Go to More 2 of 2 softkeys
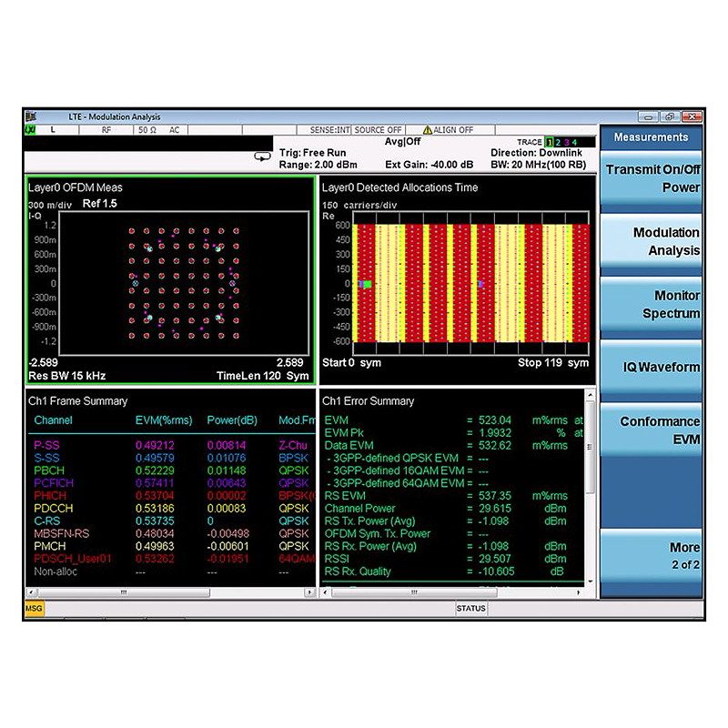 click(x=651, y=556)
